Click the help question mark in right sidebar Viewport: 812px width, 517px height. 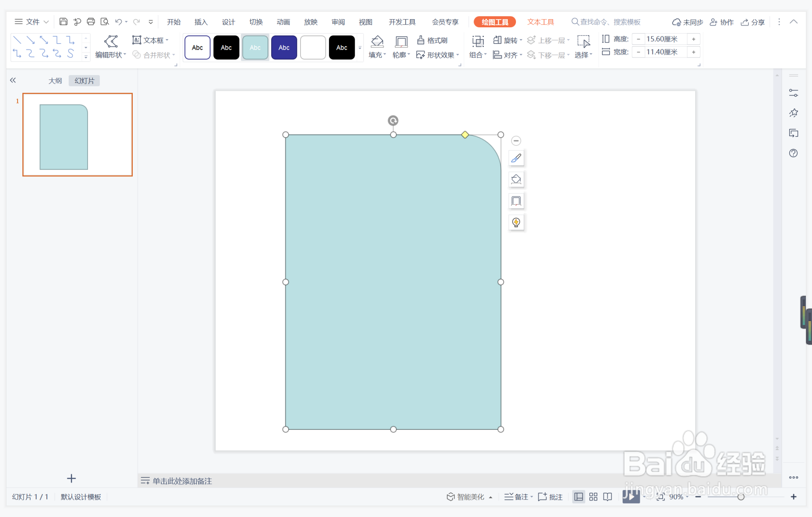click(793, 154)
